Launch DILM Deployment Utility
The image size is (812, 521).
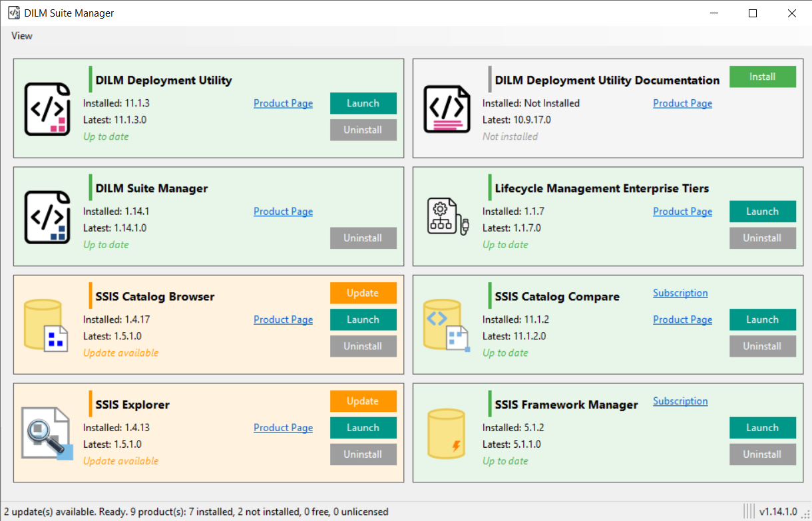363,103
